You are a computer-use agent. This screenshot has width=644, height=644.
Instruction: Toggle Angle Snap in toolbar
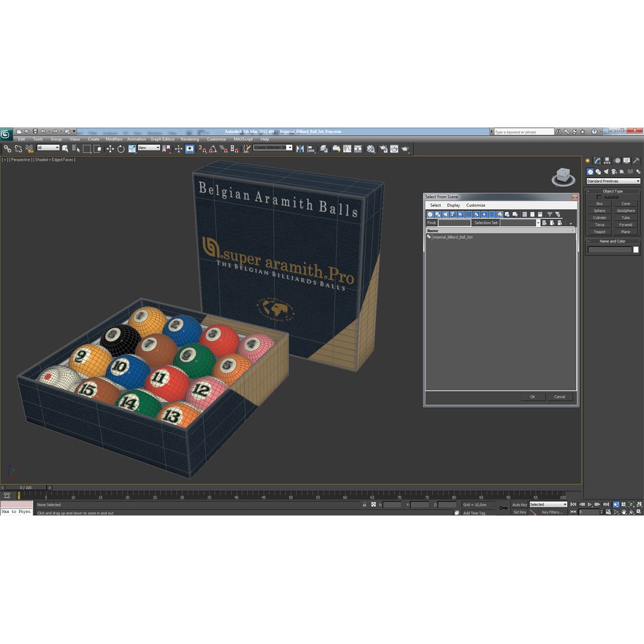click(x=213, y=148)
